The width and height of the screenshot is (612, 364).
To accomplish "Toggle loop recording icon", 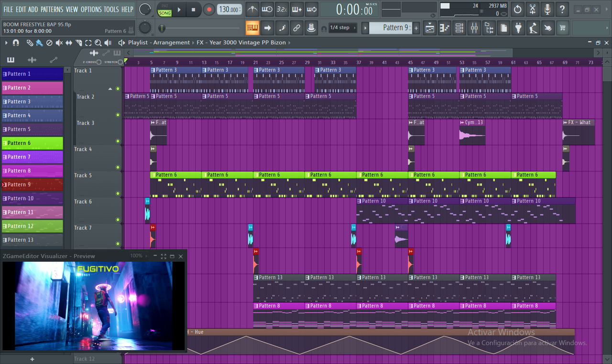I will [311, 9].
